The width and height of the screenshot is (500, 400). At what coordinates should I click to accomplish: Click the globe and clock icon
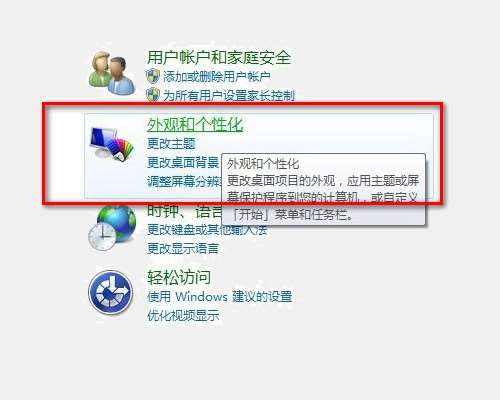[112, 228]
